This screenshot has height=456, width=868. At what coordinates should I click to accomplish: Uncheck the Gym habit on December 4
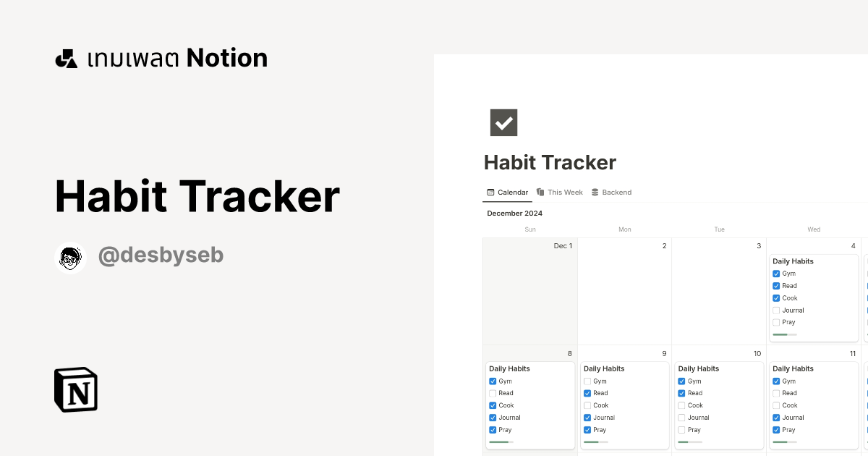click(x=776, y=273)
